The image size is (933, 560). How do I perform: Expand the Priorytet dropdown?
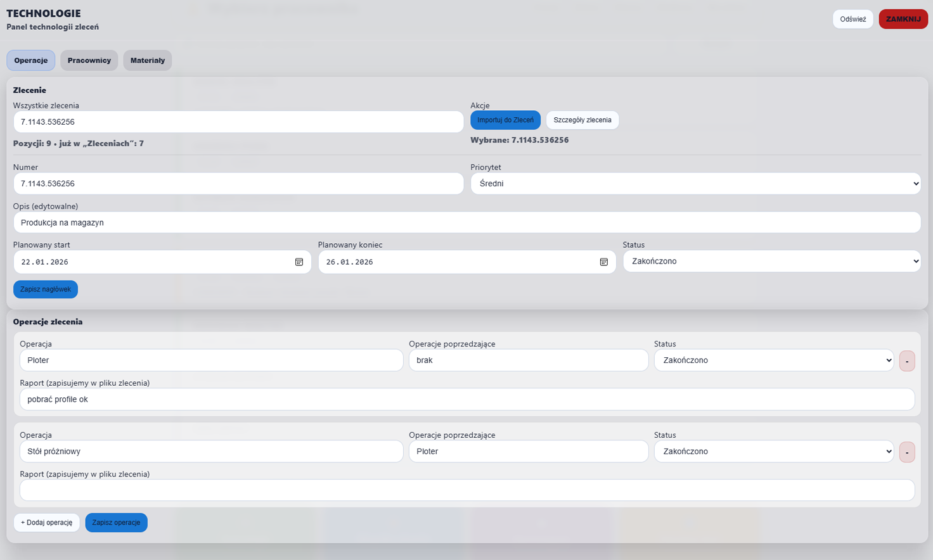click(x=695, y=184)
